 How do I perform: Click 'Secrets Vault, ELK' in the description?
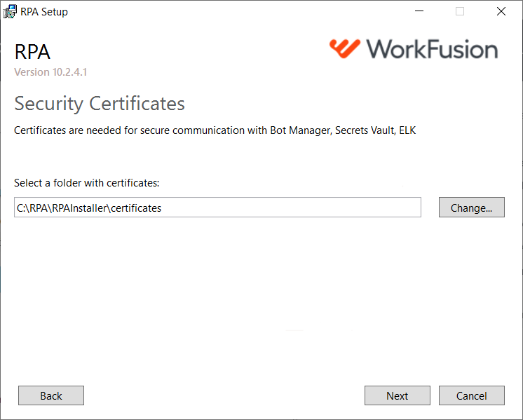click(x=375, y=130)
